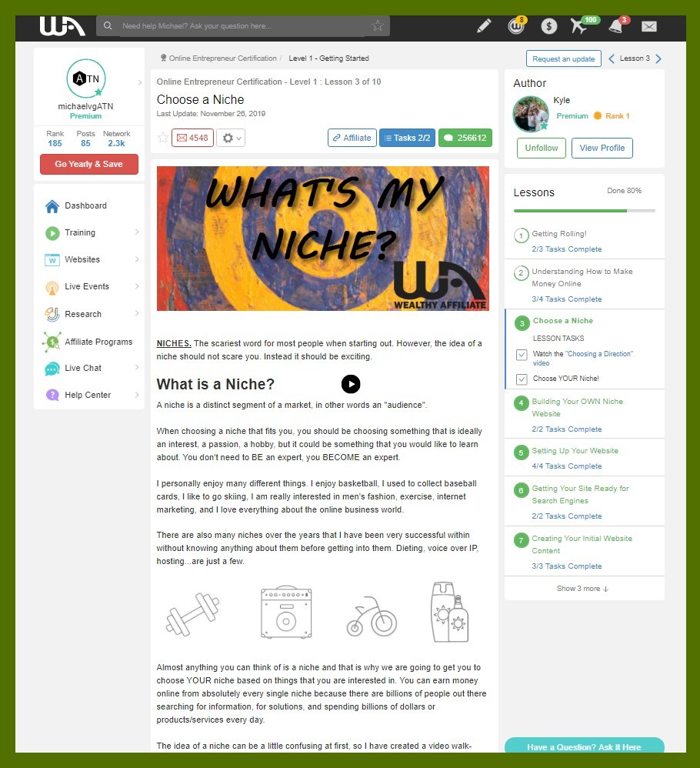The height and width of the screenshot is (768, 700).
Task: Open the envelope messages icon in header
Action: [649, 26]
